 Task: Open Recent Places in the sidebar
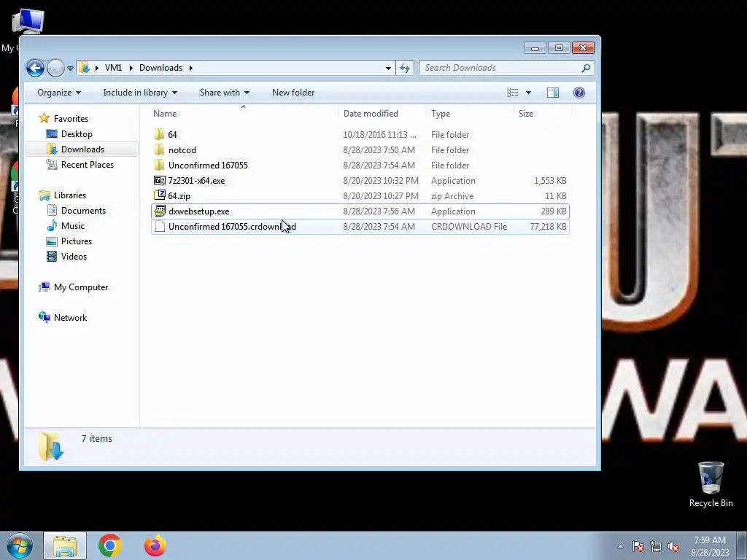(x=87, y=164)
